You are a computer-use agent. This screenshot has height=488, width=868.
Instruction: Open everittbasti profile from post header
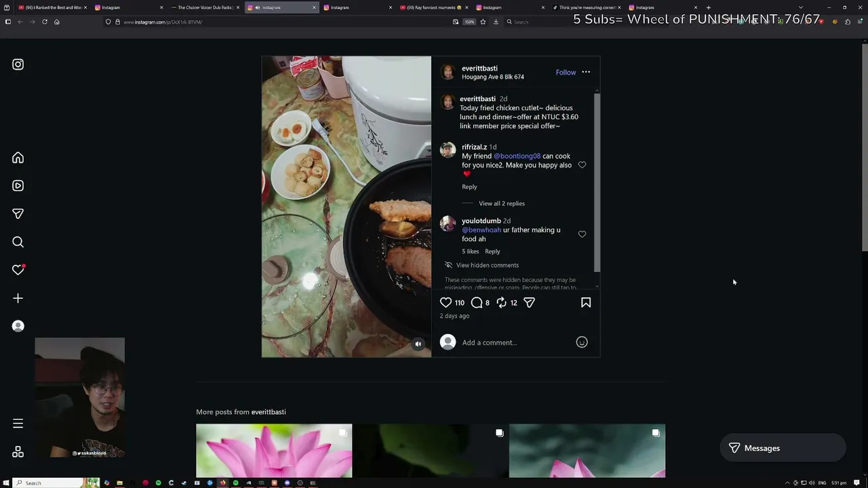coord(479,68)
